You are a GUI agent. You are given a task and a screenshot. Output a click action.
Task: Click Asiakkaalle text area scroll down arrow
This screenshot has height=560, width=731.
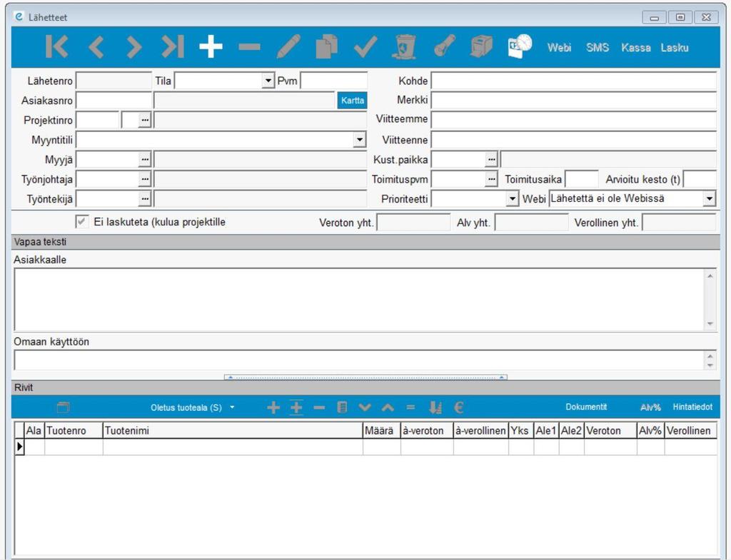[x=710, y=324]
